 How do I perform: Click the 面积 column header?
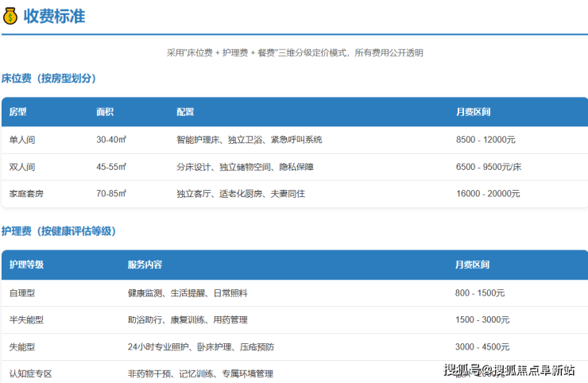click(x=105, y=112)
